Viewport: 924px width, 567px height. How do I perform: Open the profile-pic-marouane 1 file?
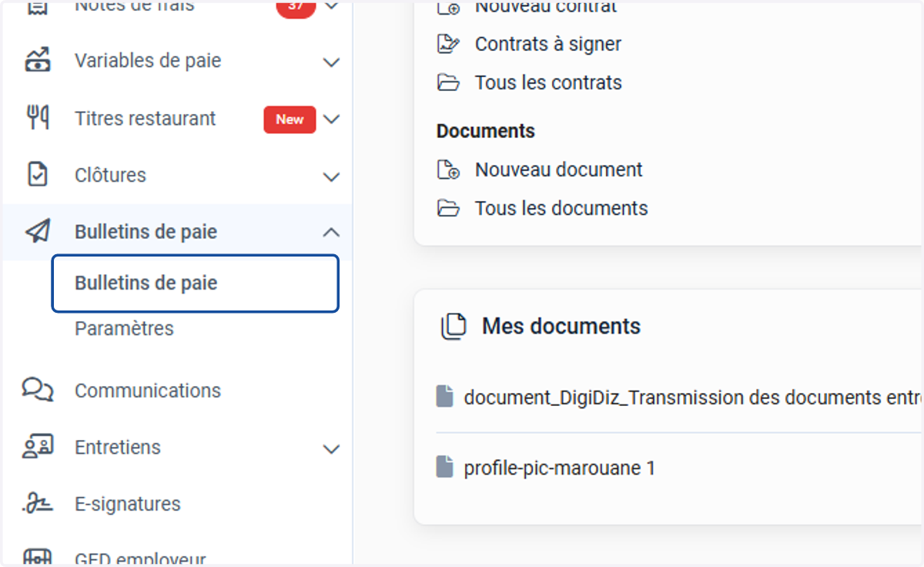coord(560,468)
